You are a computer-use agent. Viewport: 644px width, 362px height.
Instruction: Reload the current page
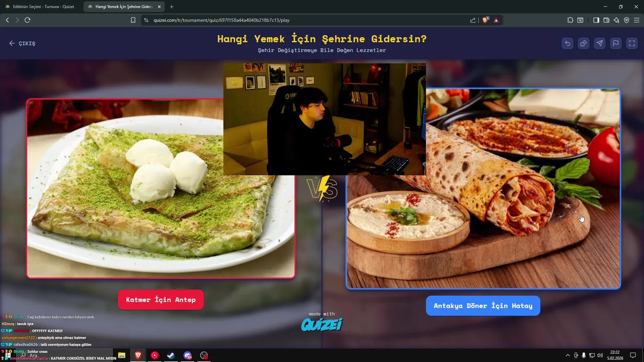coord(27,20)
